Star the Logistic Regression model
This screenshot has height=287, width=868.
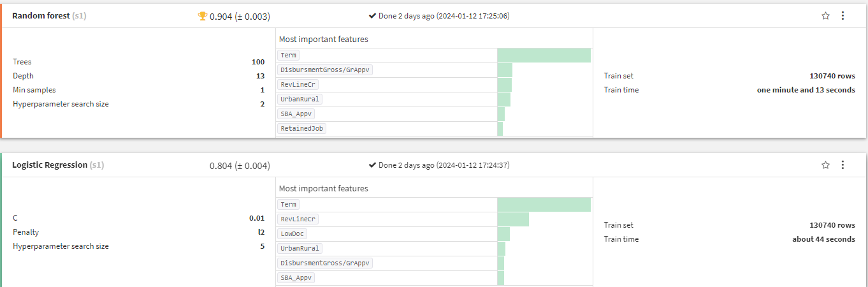coord(825,165)
